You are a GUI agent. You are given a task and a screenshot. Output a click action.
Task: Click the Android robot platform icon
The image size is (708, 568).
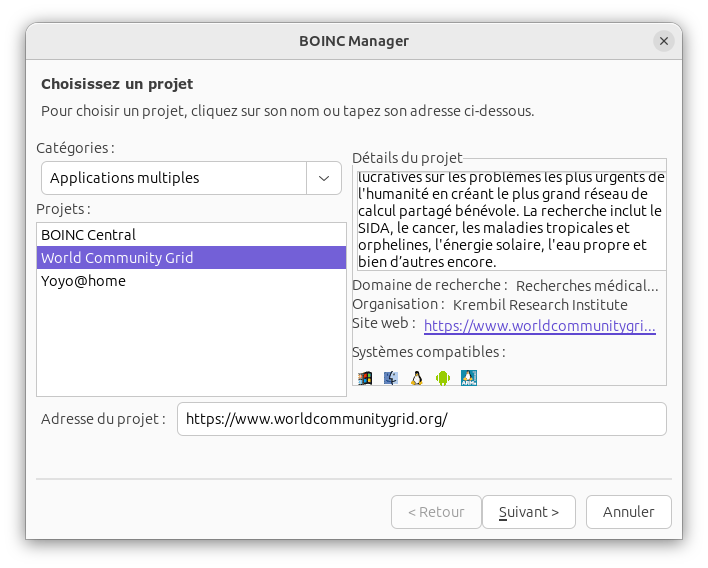click(443, 378)
